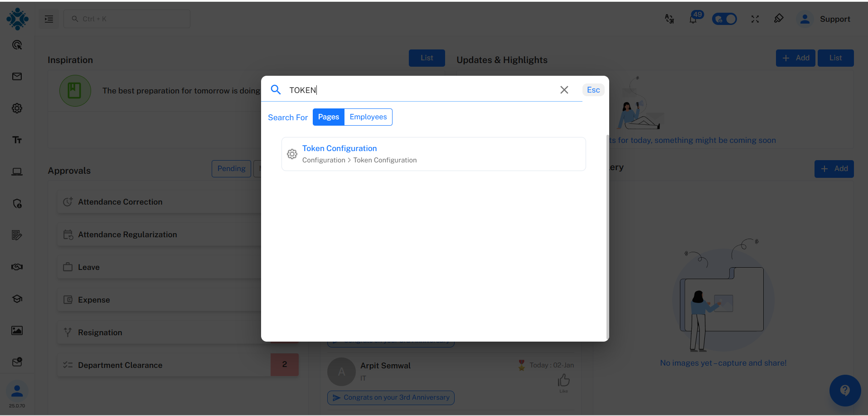Click Add in Updates & Highlights section
This screenshot has width=868, height=416.
click(795, 58)
